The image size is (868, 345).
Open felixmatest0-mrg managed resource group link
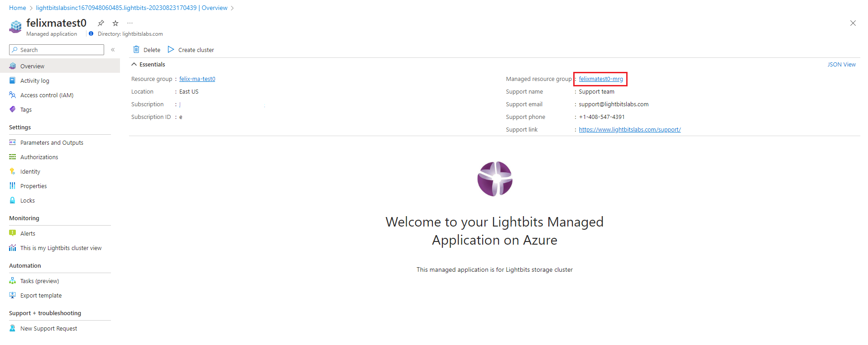coord(600,79)
